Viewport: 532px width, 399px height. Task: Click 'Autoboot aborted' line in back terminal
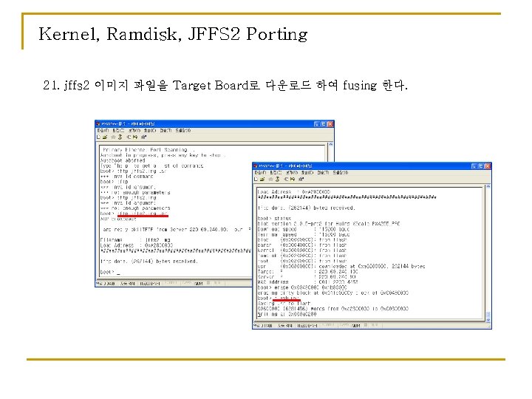point(123,160)
